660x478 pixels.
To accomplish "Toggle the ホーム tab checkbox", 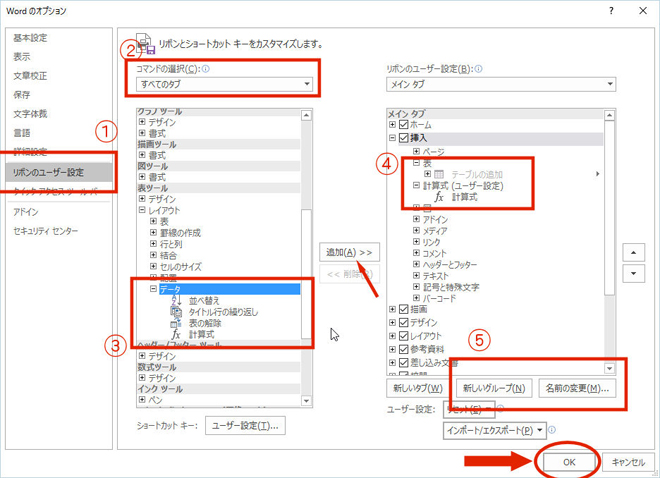I will tap(404, 125).
